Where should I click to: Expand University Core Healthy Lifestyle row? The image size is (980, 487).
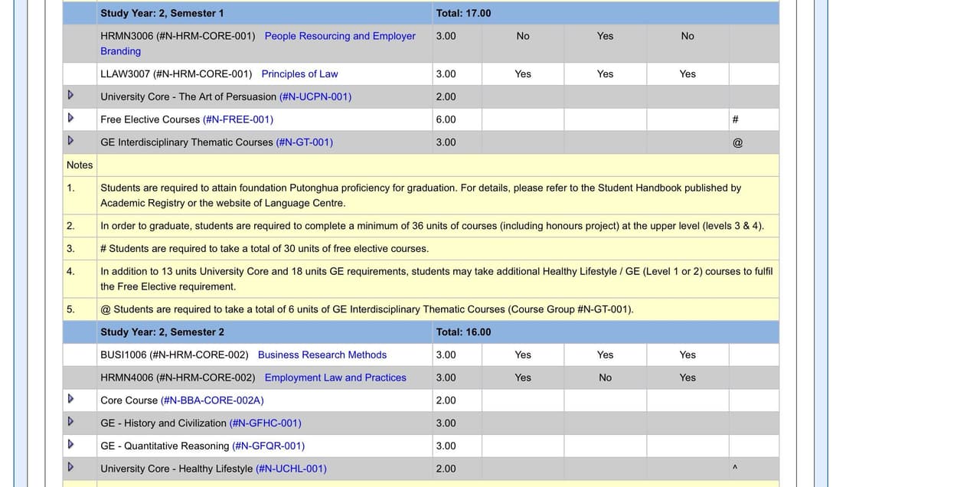coord(70,467)
